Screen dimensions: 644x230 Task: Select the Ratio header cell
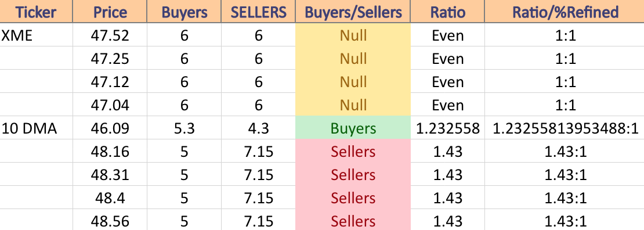coord(447,12)
